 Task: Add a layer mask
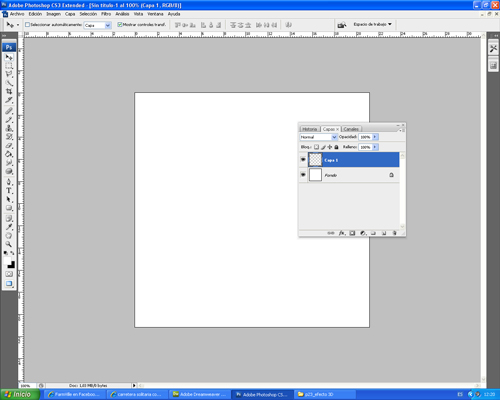pyautogui.click(x=352, y=233)
